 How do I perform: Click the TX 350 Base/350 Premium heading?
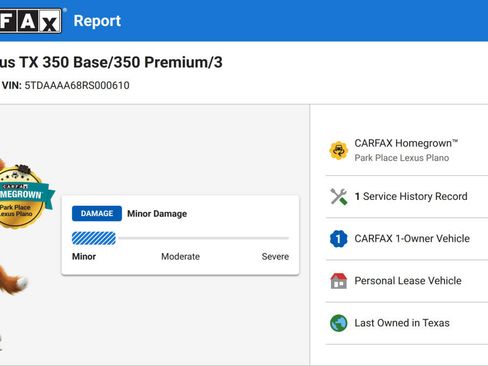(x=111, y=62)
